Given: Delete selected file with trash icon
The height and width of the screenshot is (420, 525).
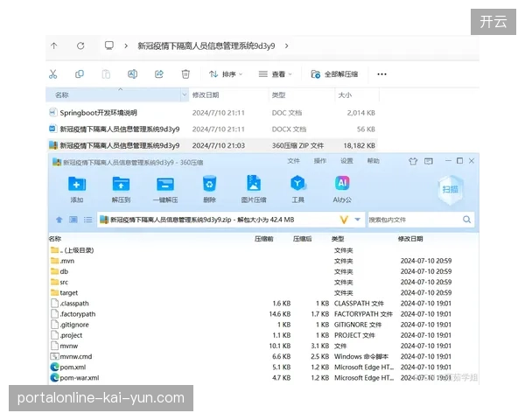Looking at the screenshot, I should [185, 74].
